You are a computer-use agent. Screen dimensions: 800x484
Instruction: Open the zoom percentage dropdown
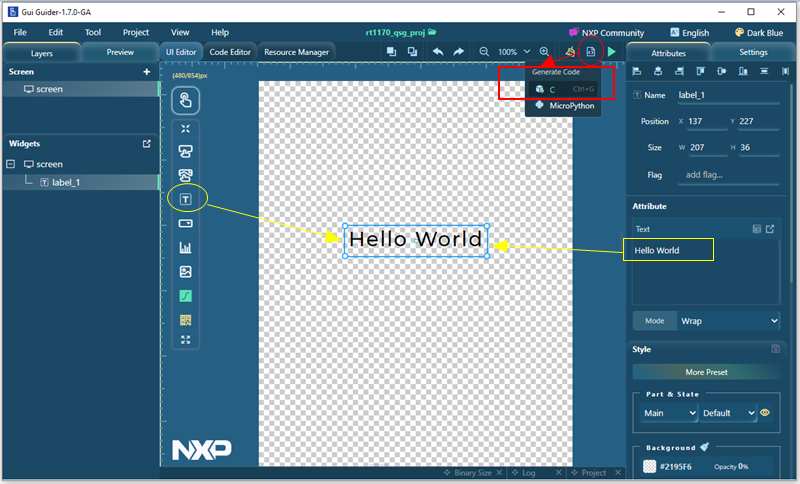tap(527, 52)
